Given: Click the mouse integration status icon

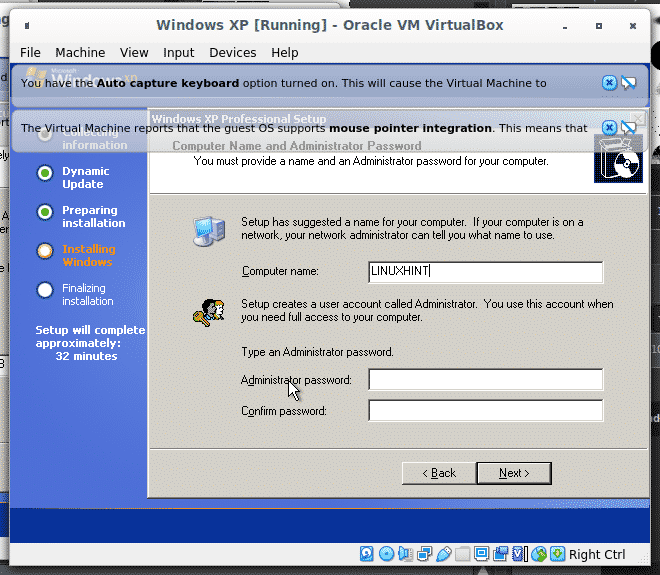Looking at the screenshot, I should [x=539, y=554].
